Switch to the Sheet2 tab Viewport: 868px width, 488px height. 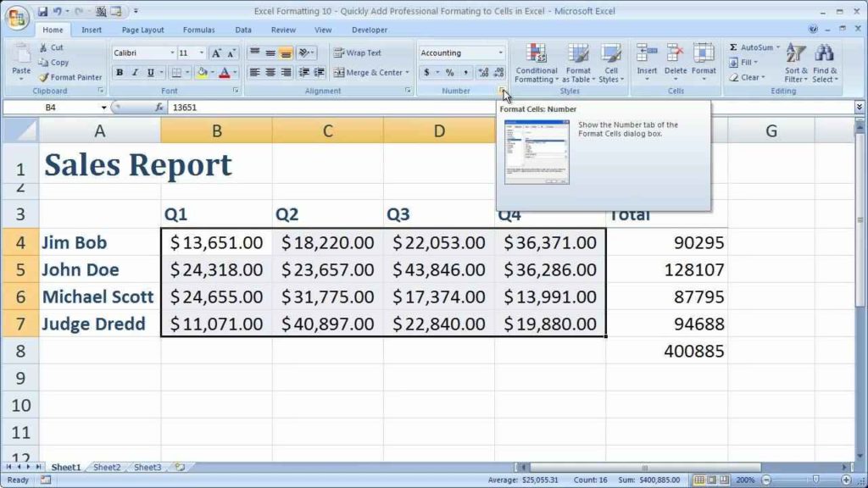[106, 467]
